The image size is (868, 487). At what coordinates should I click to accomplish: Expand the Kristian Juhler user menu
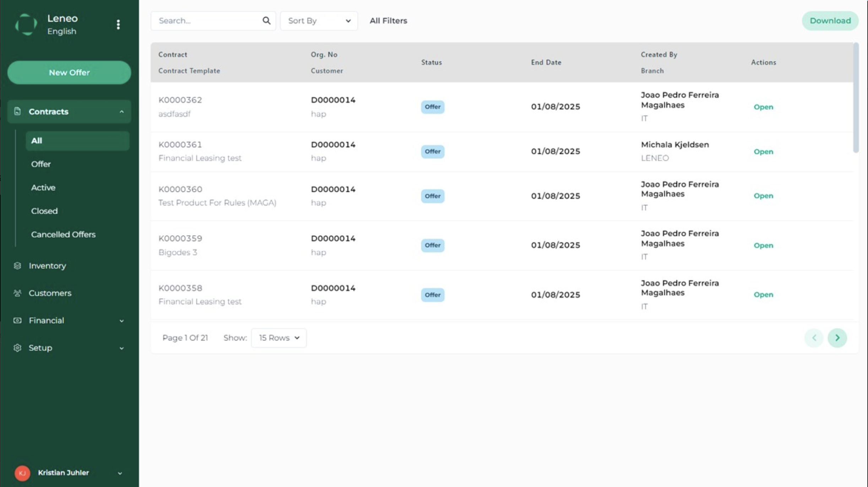point(120,473)
